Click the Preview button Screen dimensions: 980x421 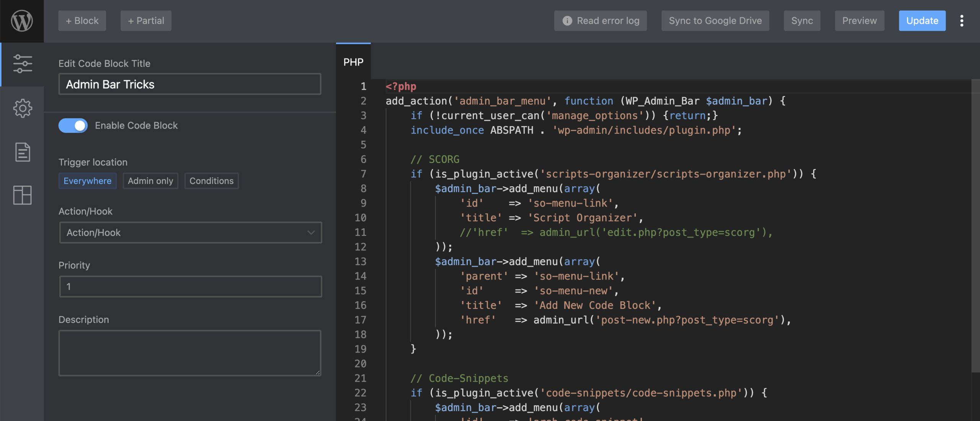[x=859, y=21]
